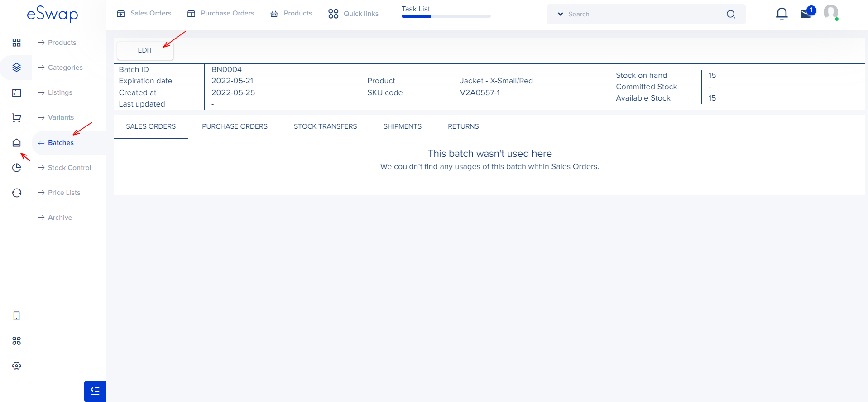Open the mail inbox with badge
The height and width of the screenshot is (402, 868).
(806, 14)
